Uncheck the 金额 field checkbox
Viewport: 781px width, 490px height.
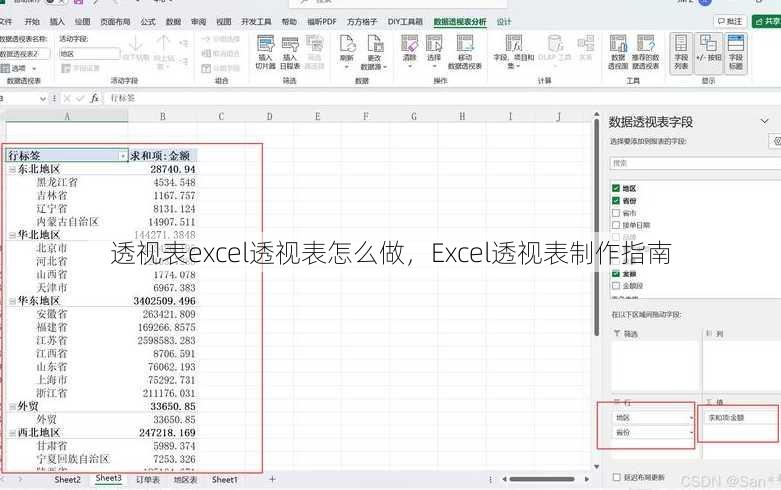pyautogui.click(x=616, y=273)
